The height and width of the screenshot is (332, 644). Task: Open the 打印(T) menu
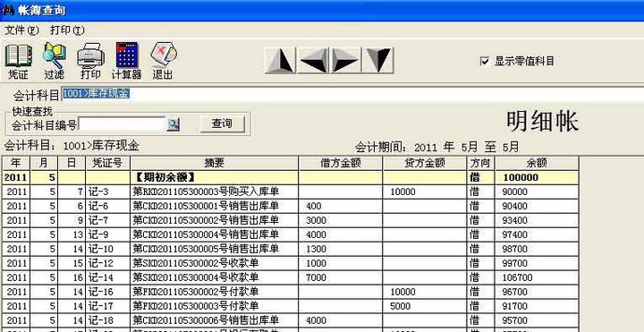click(67, 30)
